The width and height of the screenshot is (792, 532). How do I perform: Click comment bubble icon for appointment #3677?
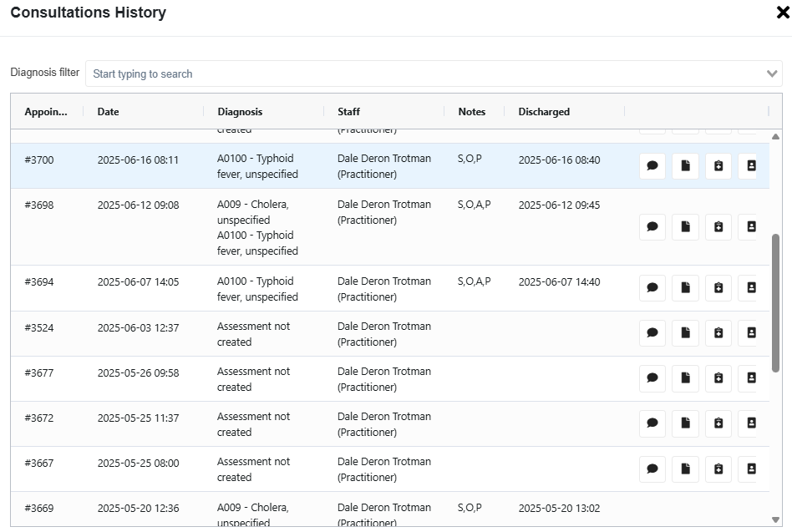click(x=652, y=378)
